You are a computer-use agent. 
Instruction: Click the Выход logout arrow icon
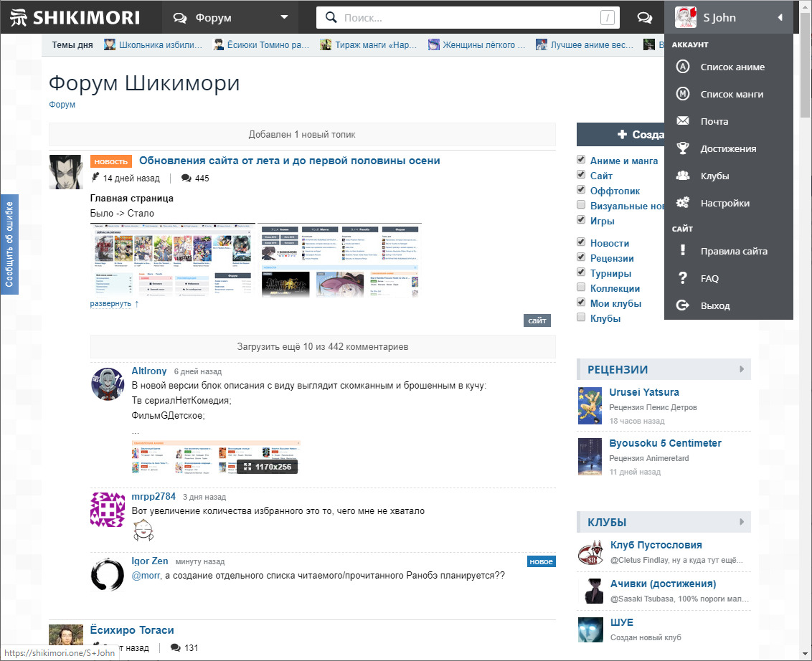(683, 305)
